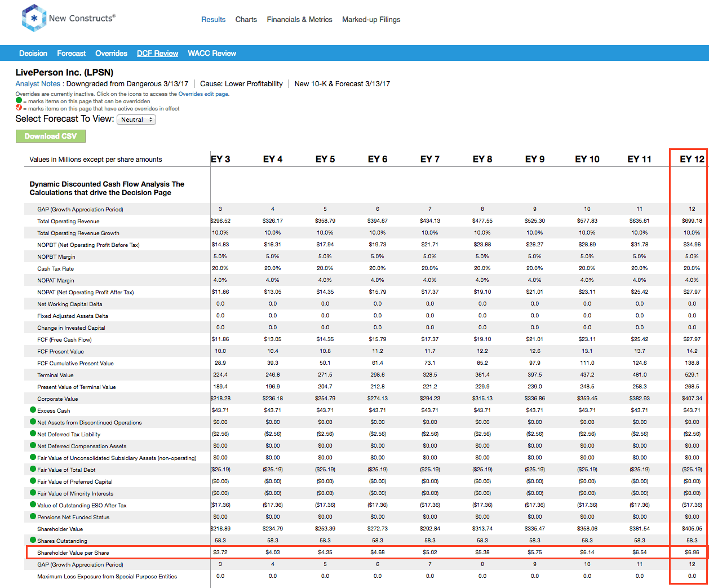Click Change in Invested Capital row label

[x=71, y=328]
